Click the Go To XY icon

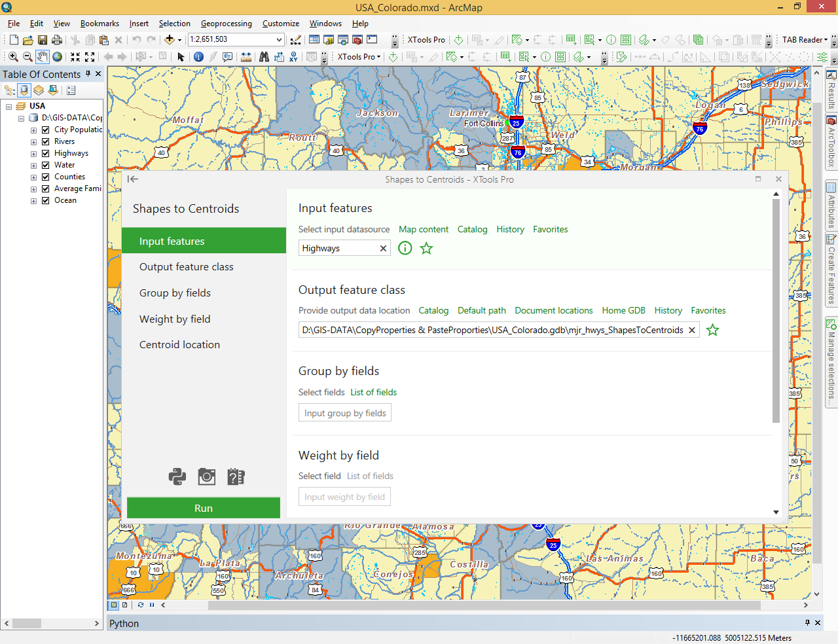(x=293, y=57)
